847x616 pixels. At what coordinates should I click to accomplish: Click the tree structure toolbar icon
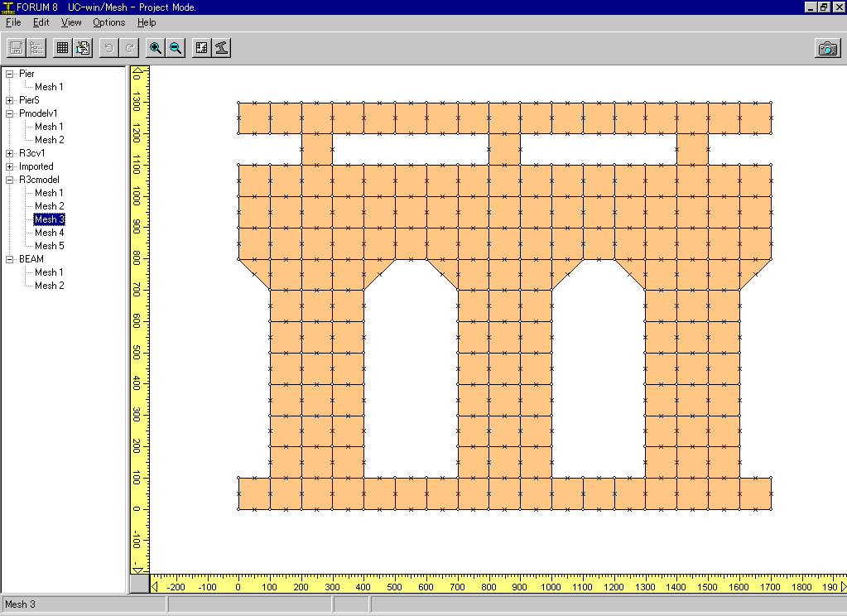click(36, 48)
